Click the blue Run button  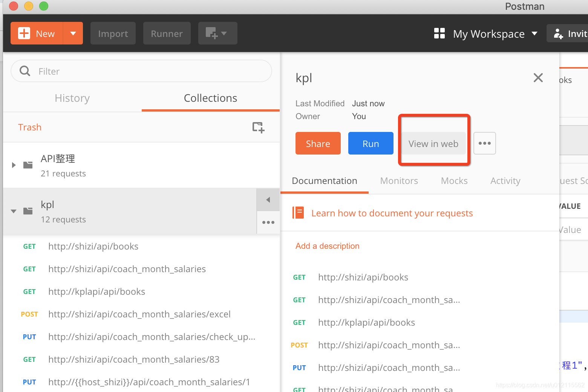click(371, 143)
